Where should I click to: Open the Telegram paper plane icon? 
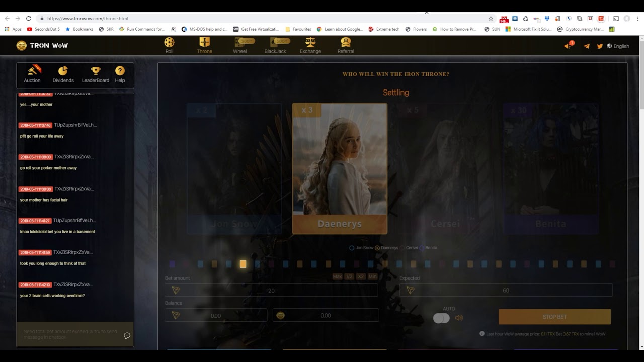click(x=587, y=46)
